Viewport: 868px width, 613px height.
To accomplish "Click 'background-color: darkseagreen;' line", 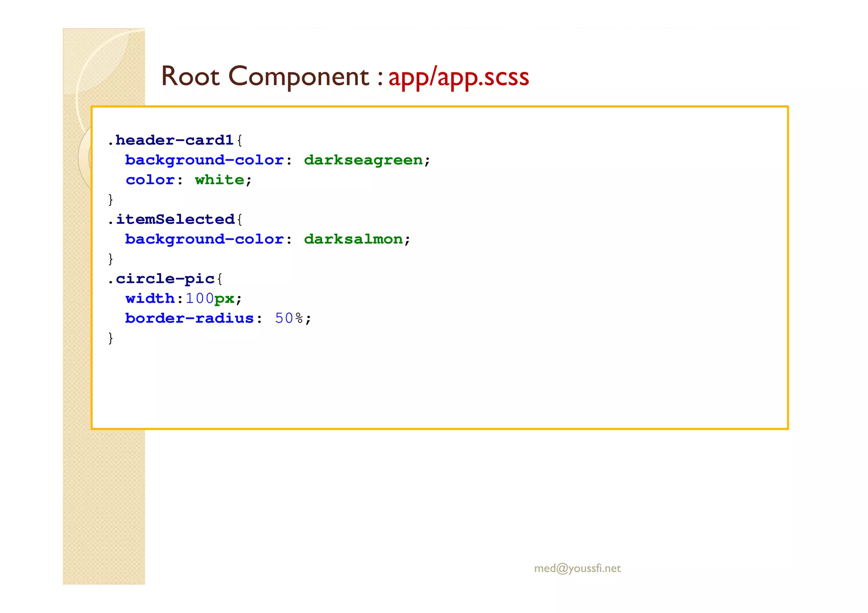I will 278,160.
